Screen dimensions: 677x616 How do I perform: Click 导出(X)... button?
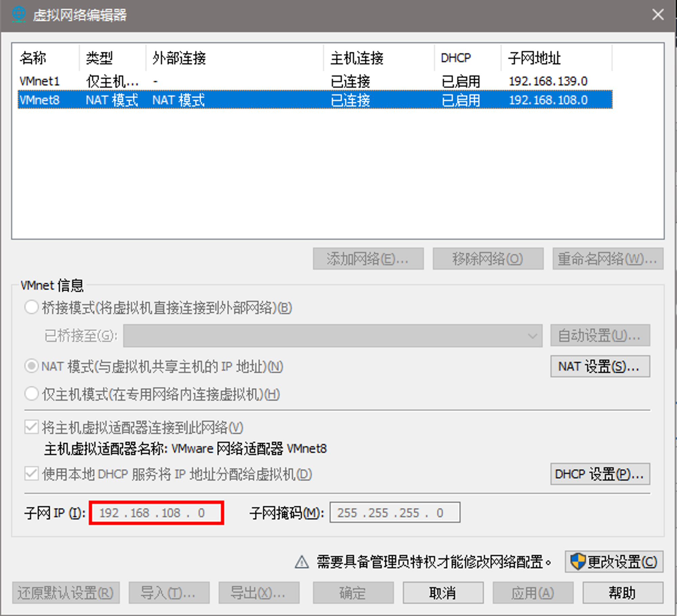tap(259, 593)
